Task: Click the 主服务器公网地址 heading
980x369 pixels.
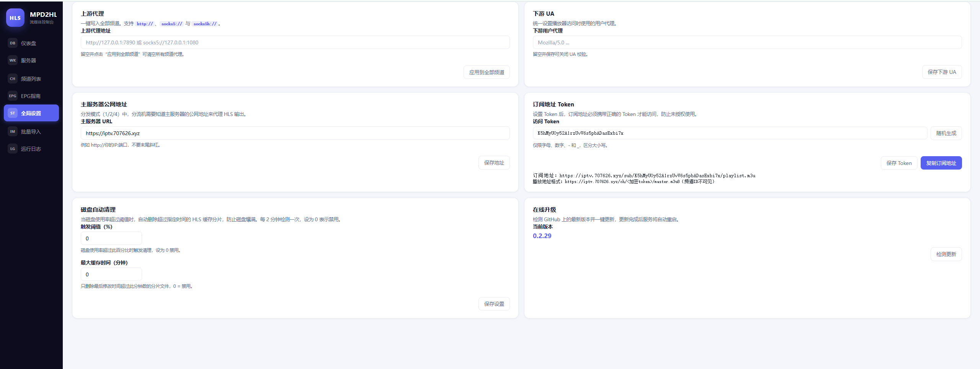Action: pyautogui.click(x=104, y=104)
